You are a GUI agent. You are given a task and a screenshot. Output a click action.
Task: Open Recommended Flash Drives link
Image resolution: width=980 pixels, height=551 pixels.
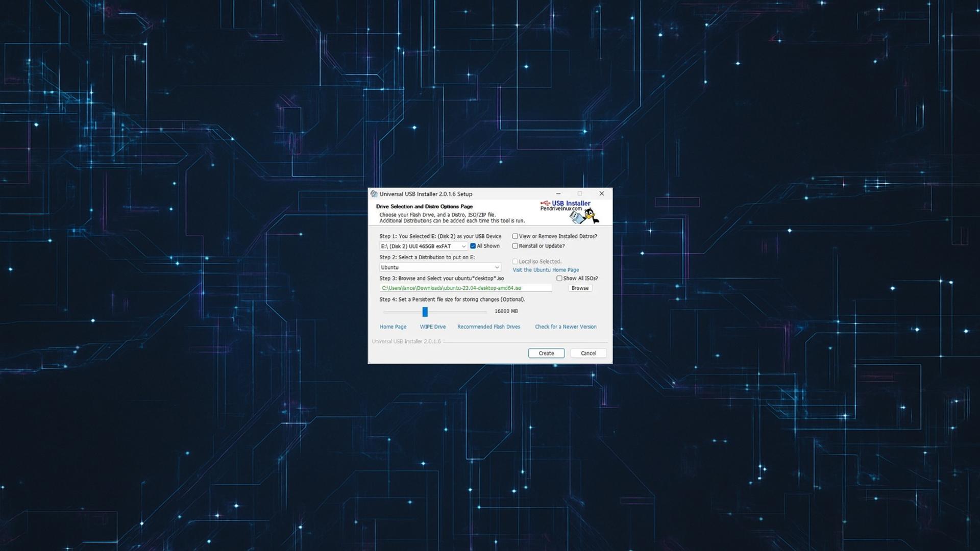pos(488,327)
